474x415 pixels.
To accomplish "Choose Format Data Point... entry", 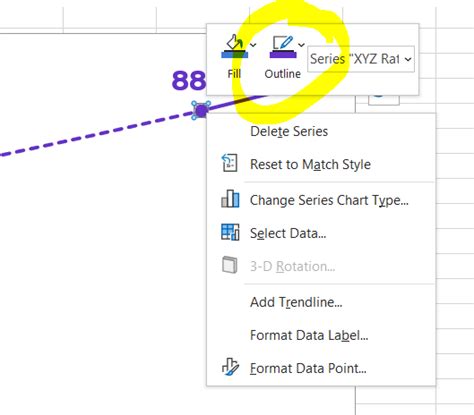I will click(x=321, y=368).
